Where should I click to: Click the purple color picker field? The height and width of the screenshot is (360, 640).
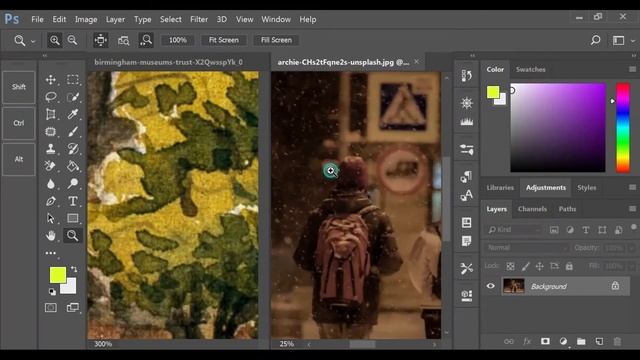[x=558, y=127]
